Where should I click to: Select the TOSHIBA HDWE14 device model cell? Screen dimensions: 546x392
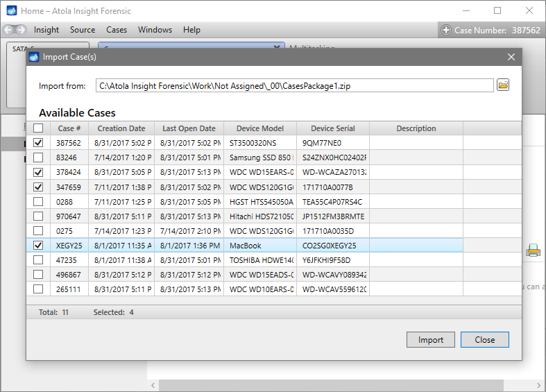tap(260, 260)
